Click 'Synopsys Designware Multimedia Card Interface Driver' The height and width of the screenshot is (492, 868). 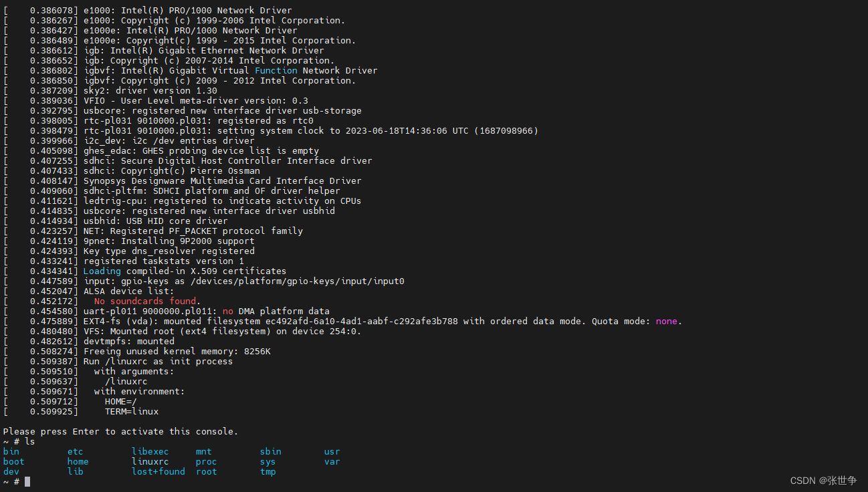click(x=223, y=181)
